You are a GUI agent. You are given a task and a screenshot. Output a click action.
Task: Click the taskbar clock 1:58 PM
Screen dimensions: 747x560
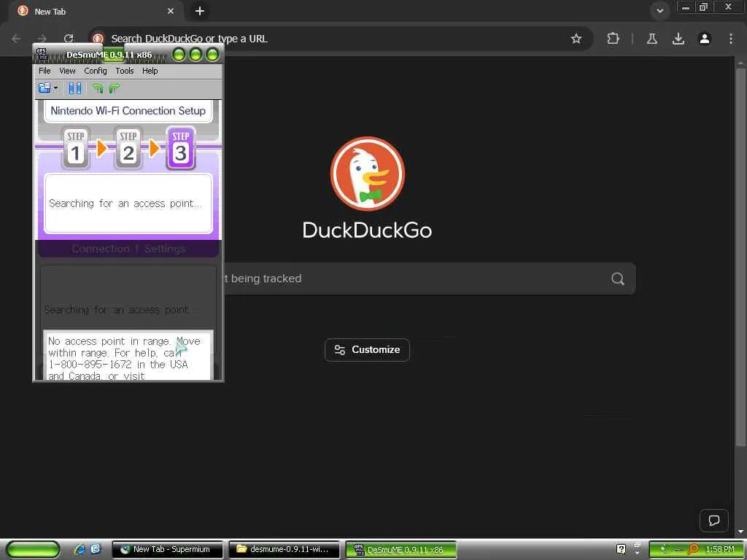pyautogui.click(x=720, y=549)
